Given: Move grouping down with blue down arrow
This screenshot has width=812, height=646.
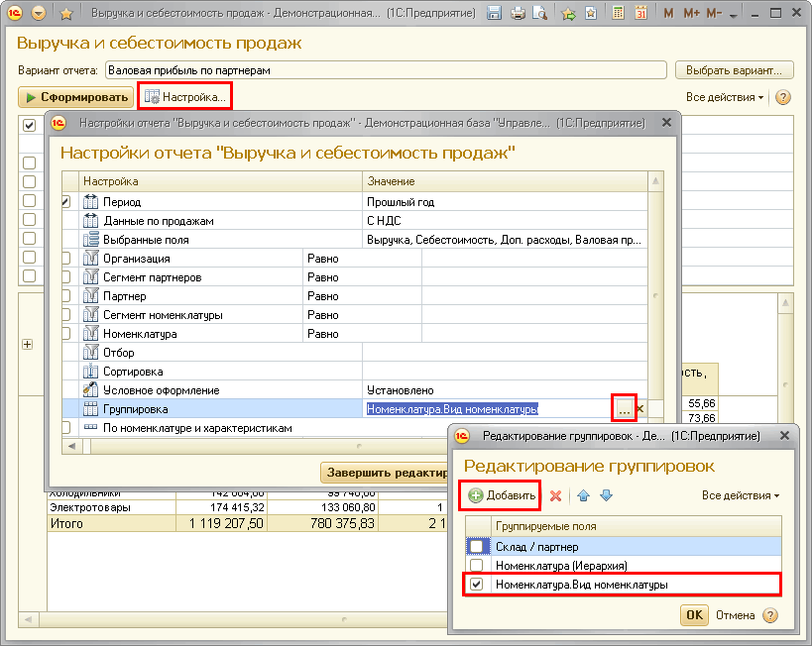Looking at the screenshot, I should click(x=606, y=495).
